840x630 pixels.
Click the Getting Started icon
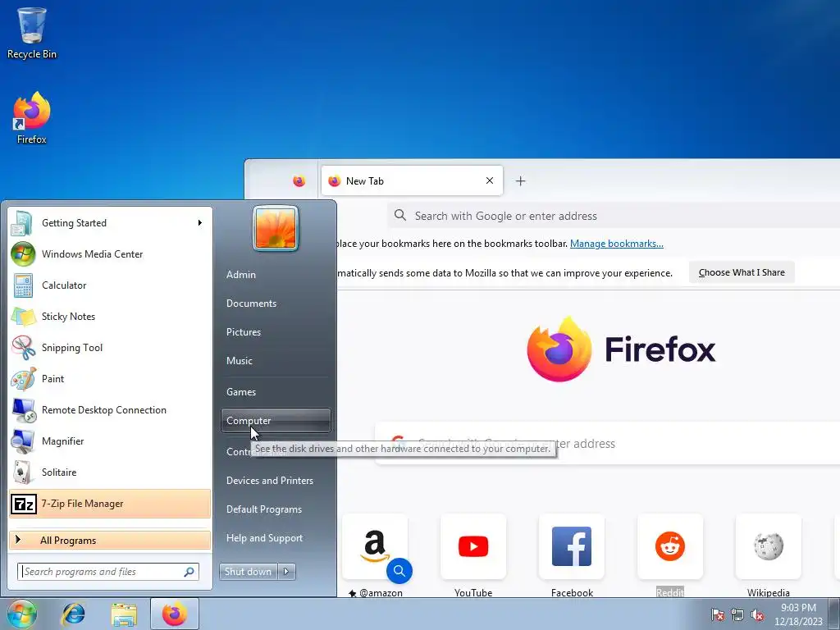click(x=23, y=223)
